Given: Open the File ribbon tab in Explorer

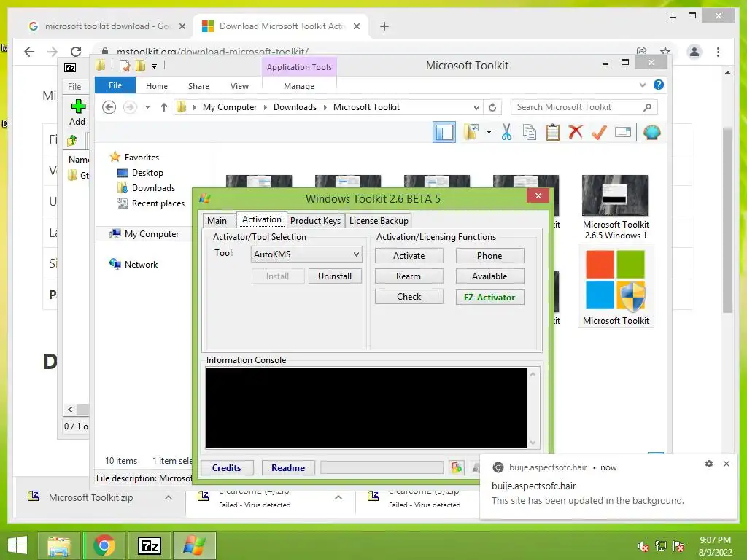Looking at the screenshot, I should point(115,85).
